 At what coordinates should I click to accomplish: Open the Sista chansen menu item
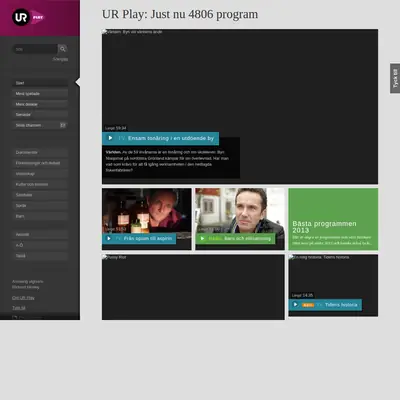point(40,125)
